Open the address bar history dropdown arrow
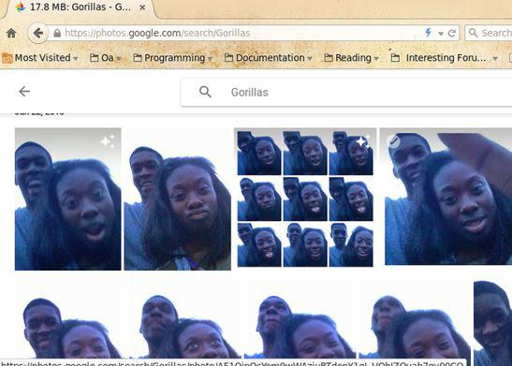 coord(441,33)
